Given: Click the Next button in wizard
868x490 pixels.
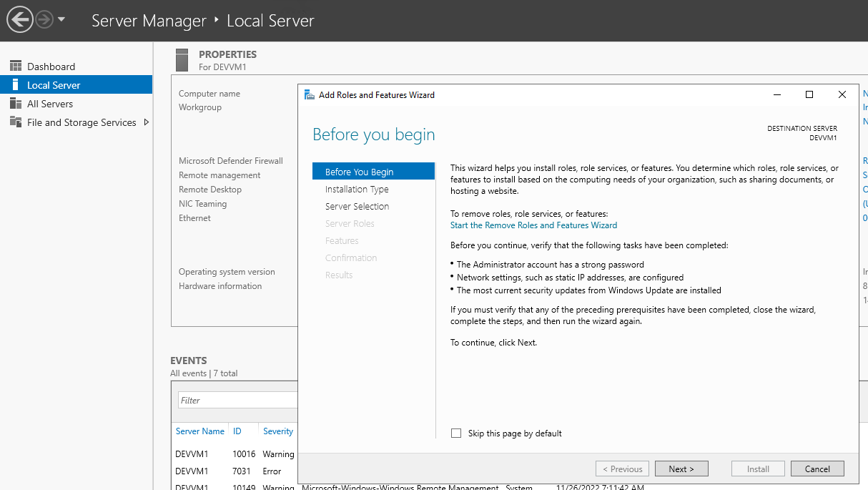Looking at the screenshot, I should 681,469.
